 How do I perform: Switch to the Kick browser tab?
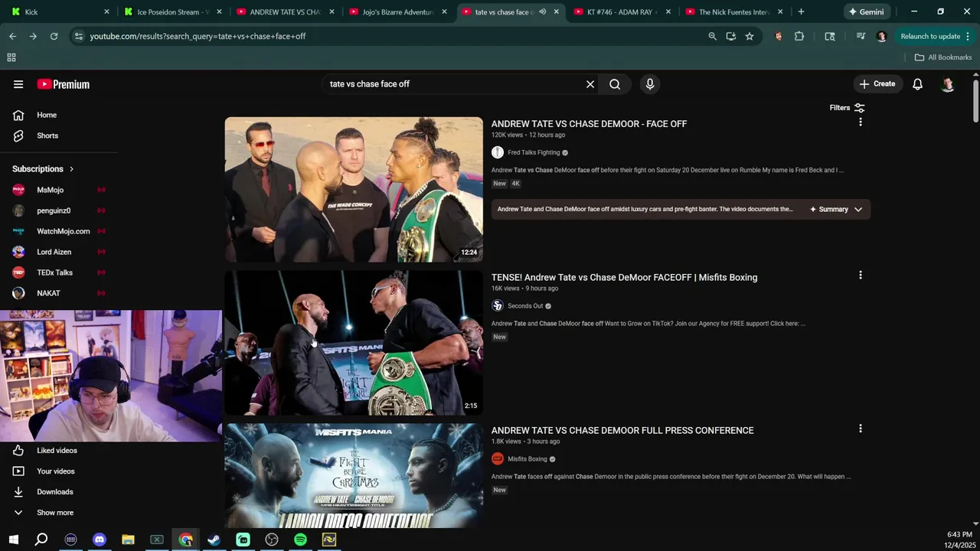coord(60,11)
